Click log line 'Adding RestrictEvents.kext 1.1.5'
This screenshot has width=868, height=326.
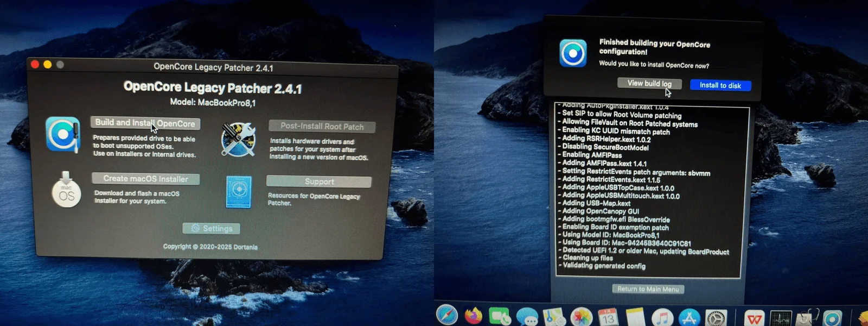point(611,179)
